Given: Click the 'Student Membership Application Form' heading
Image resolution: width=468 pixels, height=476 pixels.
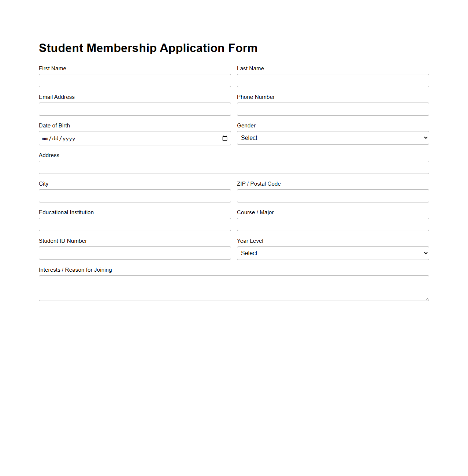Looking at the screenshot, I should (x=148, y=48).
